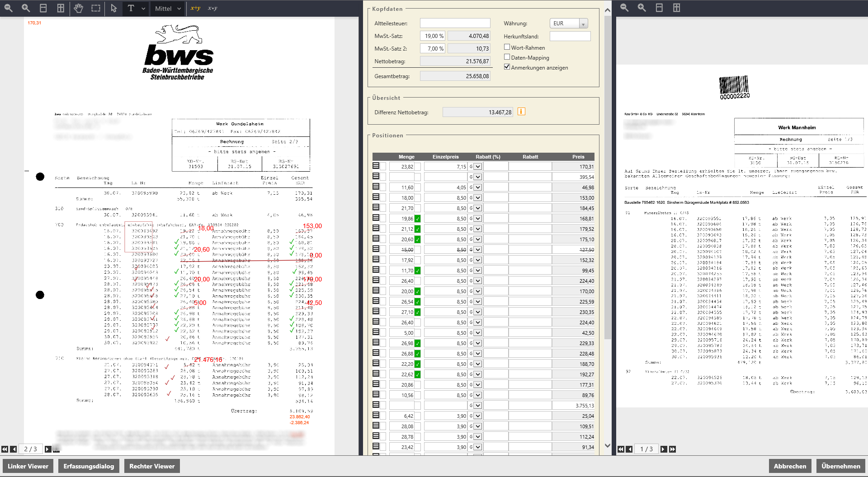Open the orange difference info icon
This screenshot has height=477, width=868.
click(521, 112)
